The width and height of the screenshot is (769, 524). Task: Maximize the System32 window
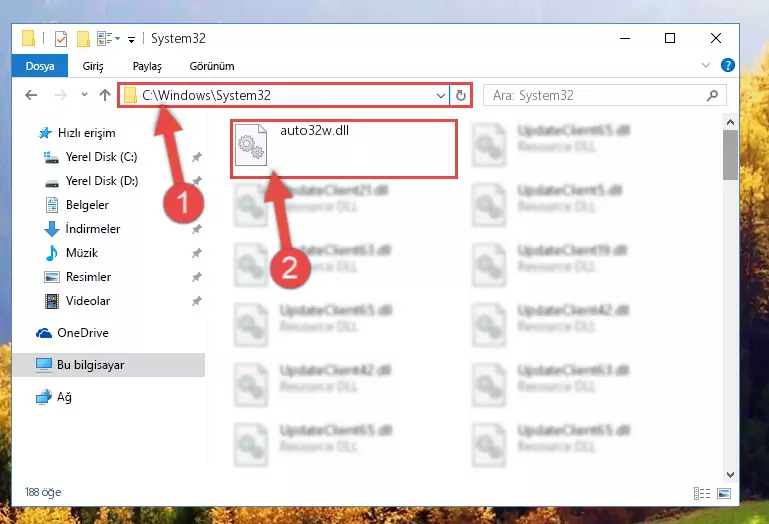click(670, 38)
